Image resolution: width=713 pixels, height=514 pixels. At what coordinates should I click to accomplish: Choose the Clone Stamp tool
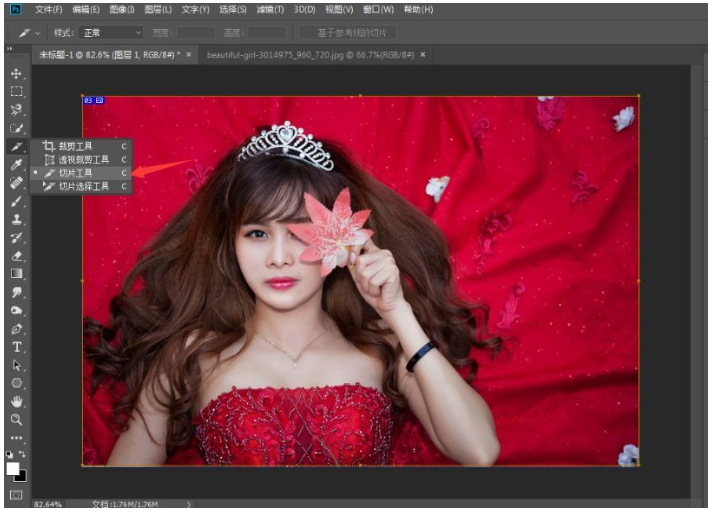[17, 219]
